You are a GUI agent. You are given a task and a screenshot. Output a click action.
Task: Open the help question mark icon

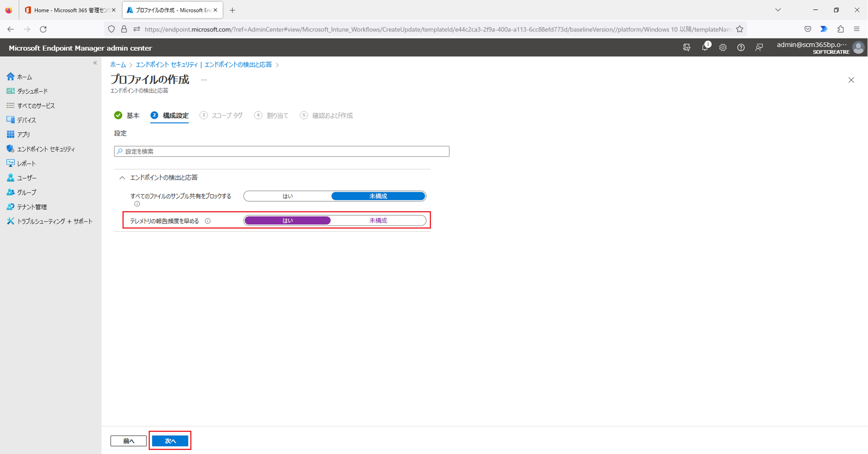click(741, 47)
